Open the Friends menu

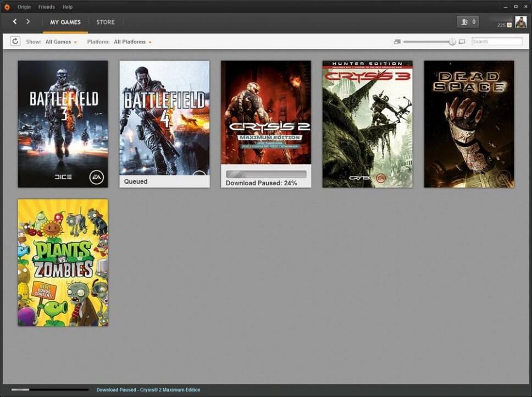coord(47,7)
